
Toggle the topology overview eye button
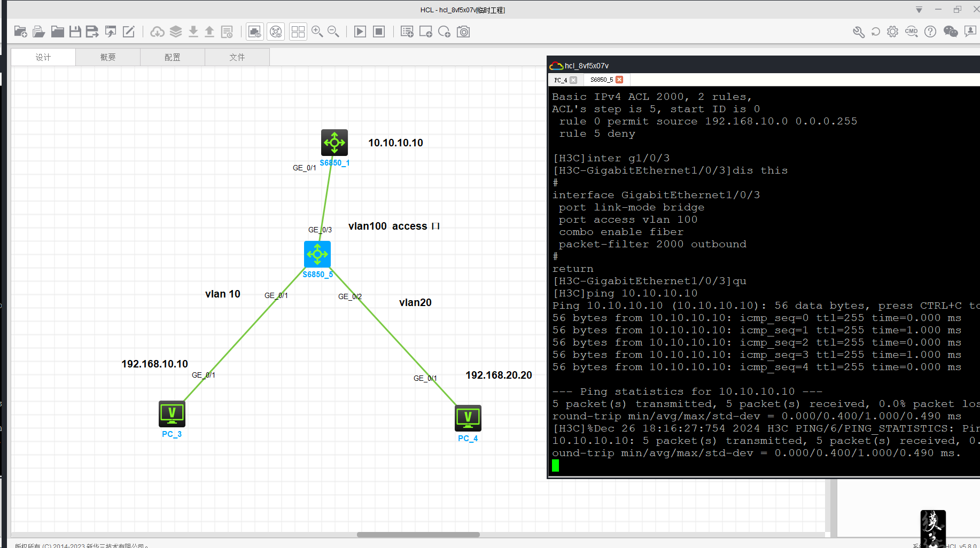(276, 32)
